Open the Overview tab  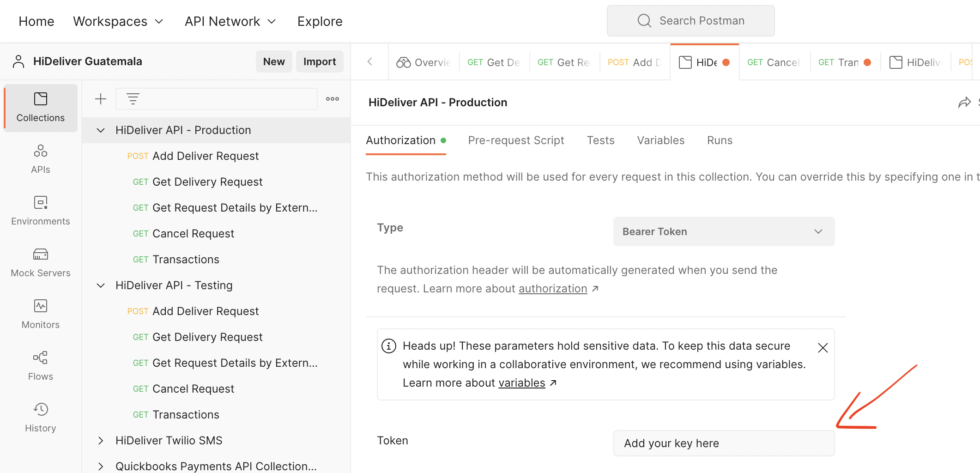(x=424, y=62)
